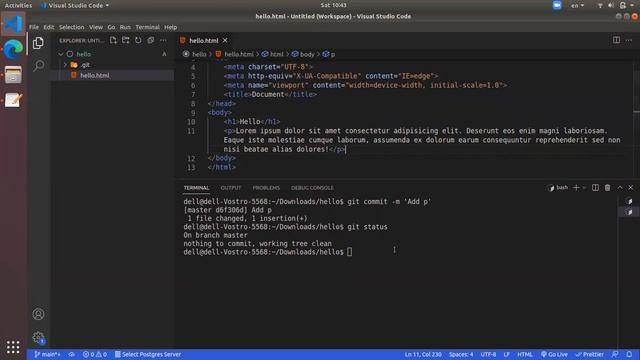This screenshot has width=640, height=360.
Task: Open the Accounts menu icon
Action: click(x=38, y=314)
